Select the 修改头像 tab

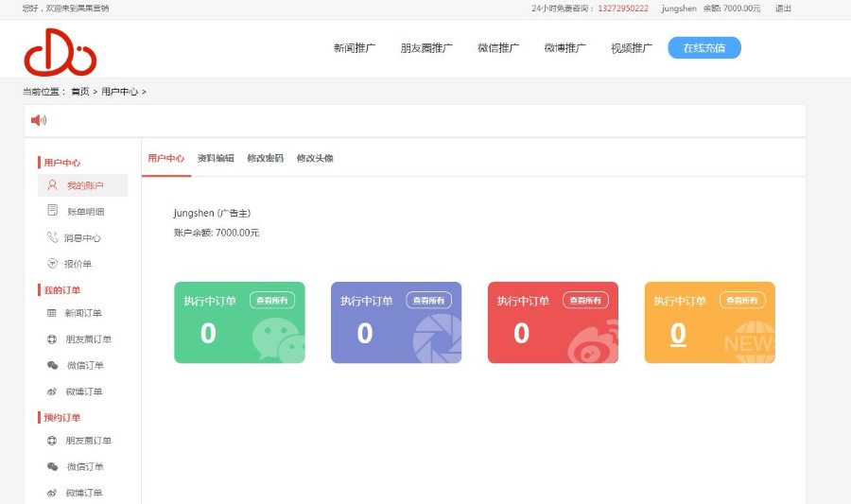[315, 158]
